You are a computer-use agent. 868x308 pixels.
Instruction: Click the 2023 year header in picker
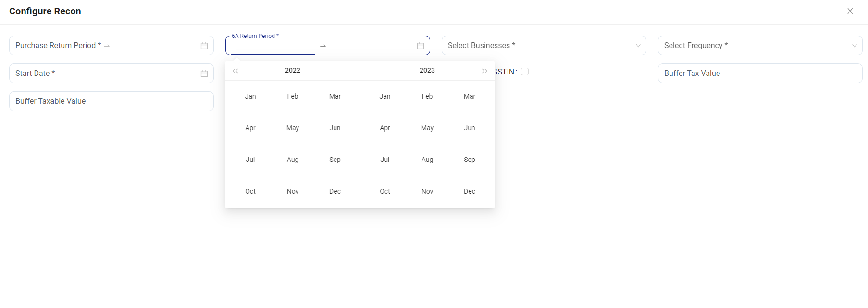[427, 70]
